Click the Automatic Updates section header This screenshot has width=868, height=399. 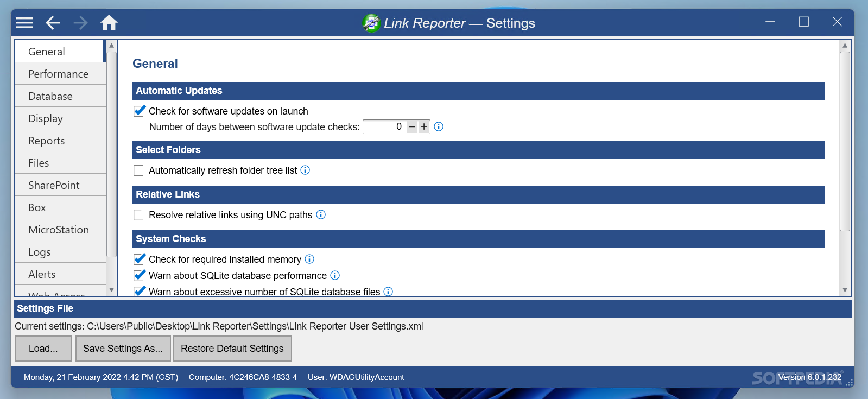pyautogui.click(x=479, y=91)
